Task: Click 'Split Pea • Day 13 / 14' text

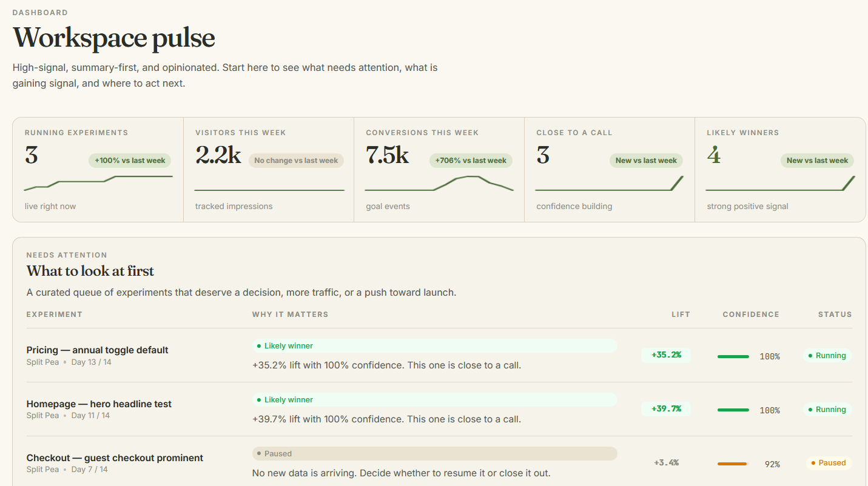Action: tap(69, 362)
